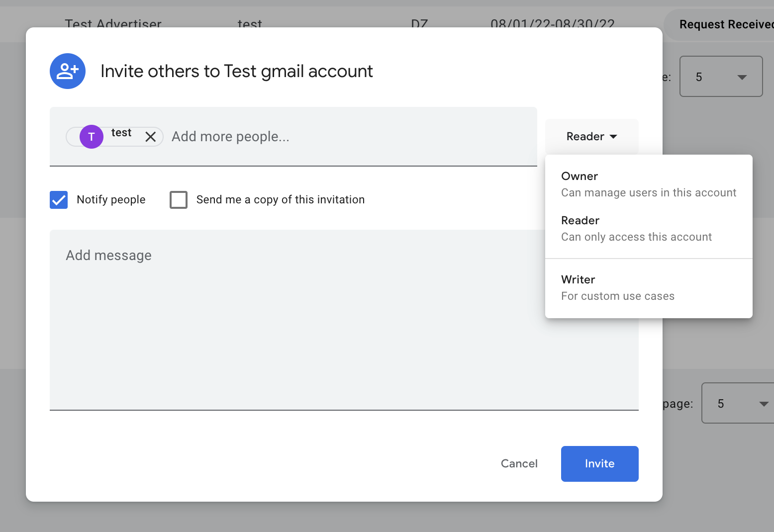Screen dimensions: 774x532
Task: Click the caret inside the Reader role selector
Action: [613, 136]
